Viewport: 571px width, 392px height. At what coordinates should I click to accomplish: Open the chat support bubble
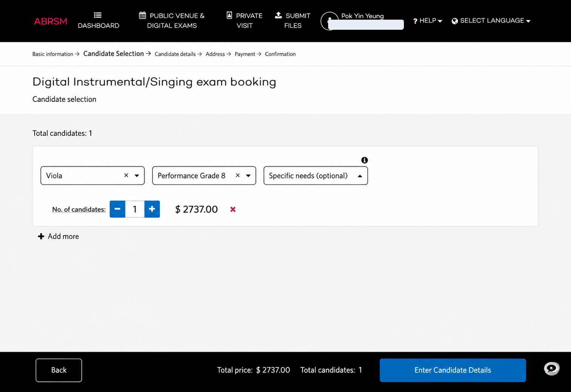pyautogui.click(x=551, y=368)
